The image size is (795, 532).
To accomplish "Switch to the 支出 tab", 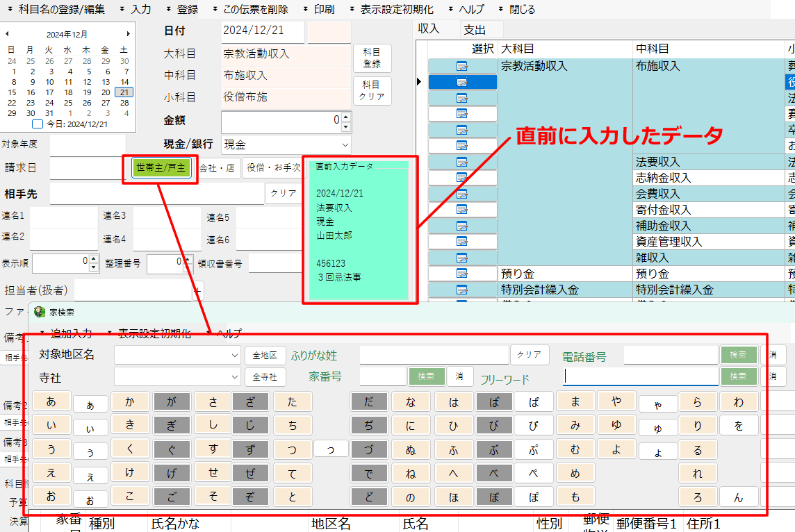I will (x=475, y=29).
